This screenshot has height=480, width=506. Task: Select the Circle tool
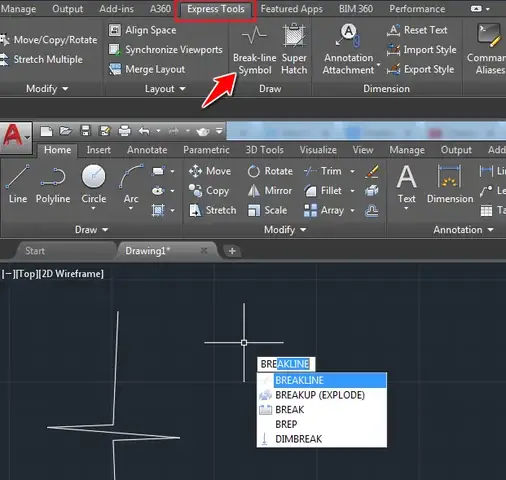click(94, 184)
